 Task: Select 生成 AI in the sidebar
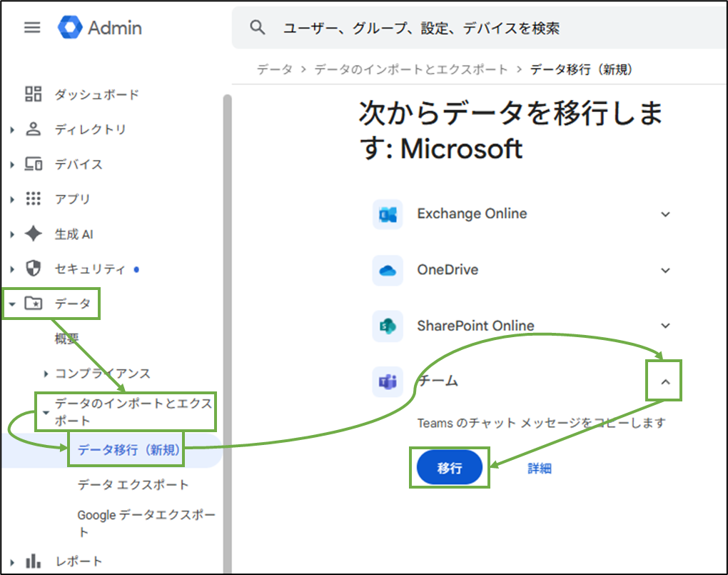(74, 234)
